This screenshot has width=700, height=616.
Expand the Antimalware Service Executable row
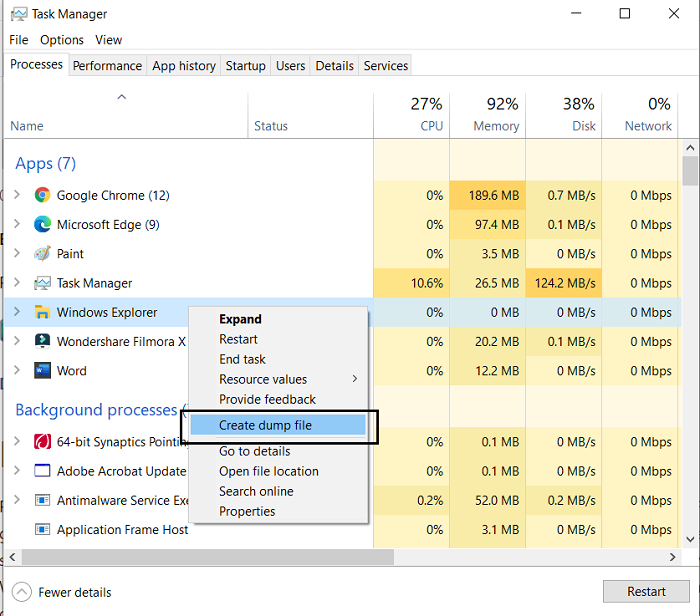pyautogui.click(x=16, y=500)
